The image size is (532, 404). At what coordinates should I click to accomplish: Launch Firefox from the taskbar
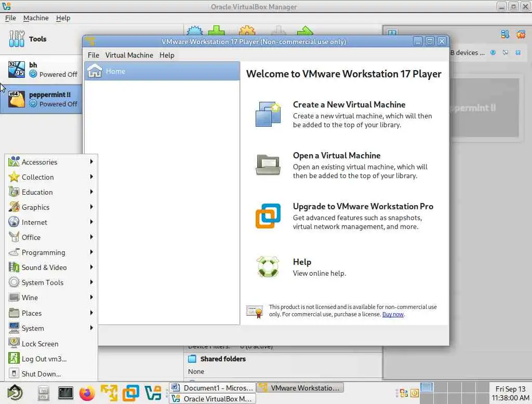pyautogui.click(x=87, y=393)
